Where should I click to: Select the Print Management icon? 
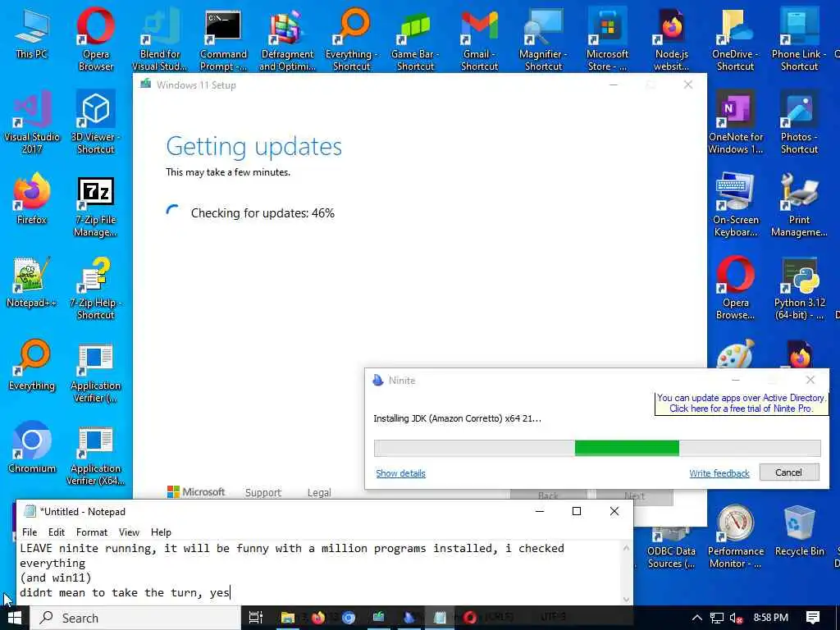click(x=799, y=204)
